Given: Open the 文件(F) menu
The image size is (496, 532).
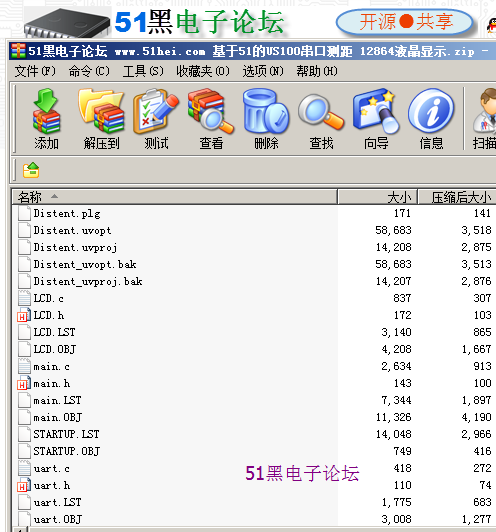Looking at the screenshot, I should [35, 71].
